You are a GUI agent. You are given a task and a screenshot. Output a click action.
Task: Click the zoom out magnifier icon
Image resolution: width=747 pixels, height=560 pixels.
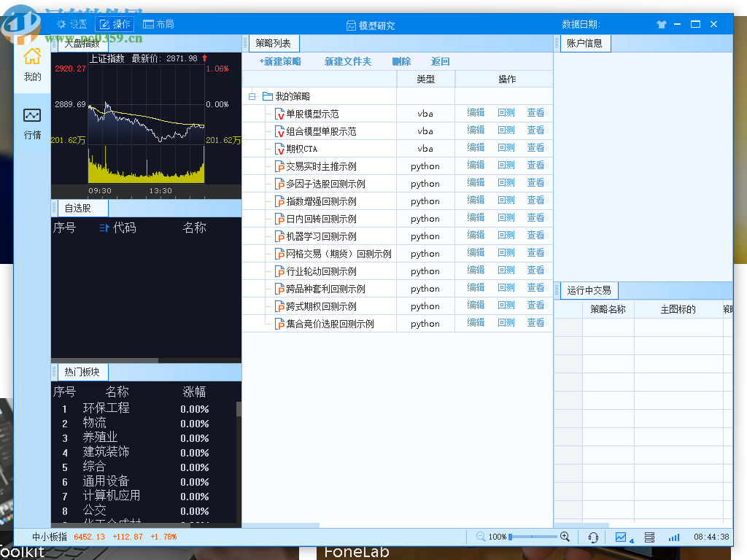coord(481,537)
